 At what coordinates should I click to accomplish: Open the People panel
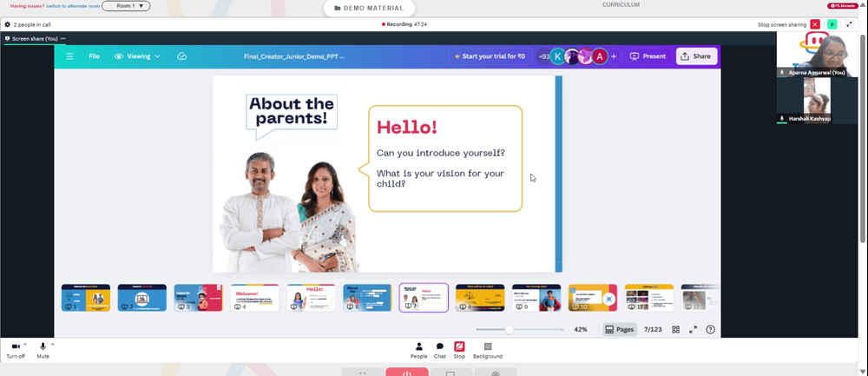pyautogui.click(x=418, y=351)
